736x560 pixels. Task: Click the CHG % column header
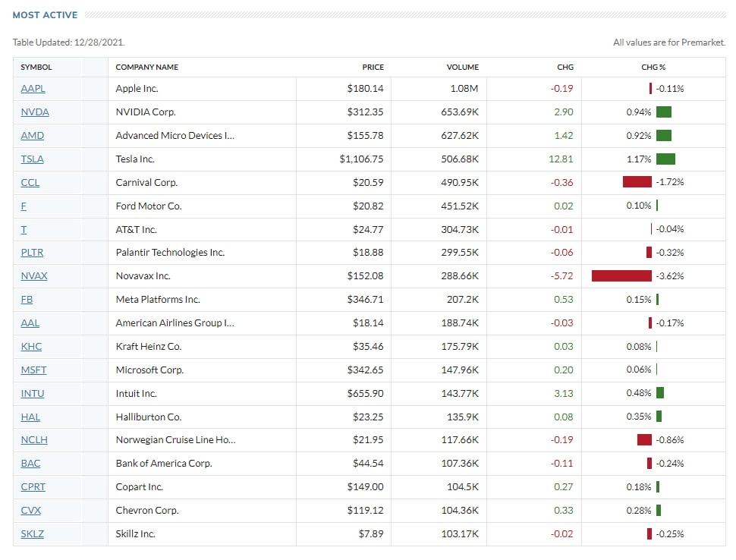pyautogui.click(x=653, y=67)
